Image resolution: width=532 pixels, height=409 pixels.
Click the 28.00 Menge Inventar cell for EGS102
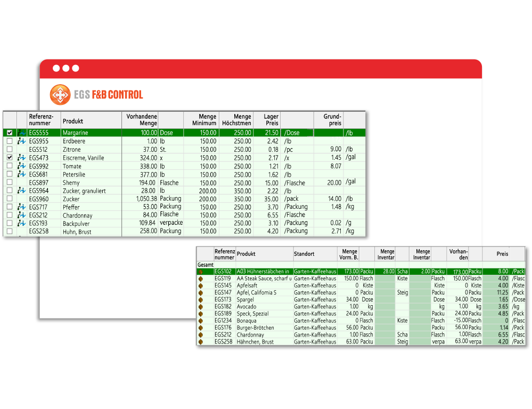[x=386, y=272]
